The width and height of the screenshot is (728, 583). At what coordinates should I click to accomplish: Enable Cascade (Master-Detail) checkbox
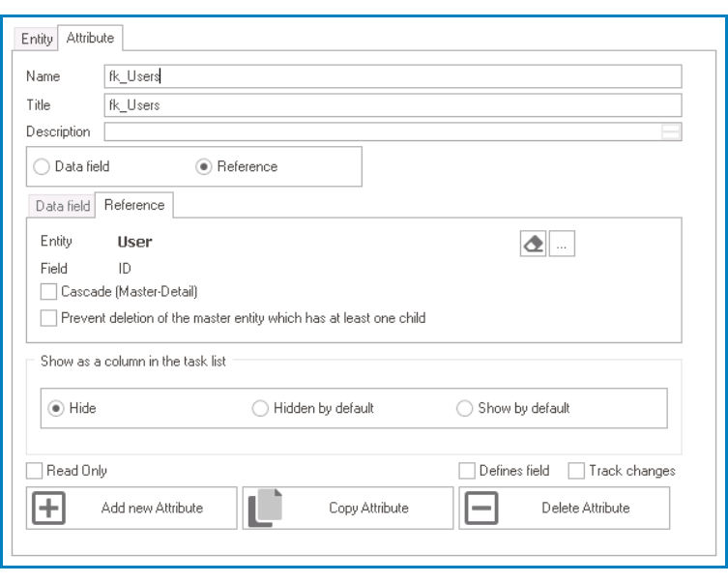48,292
